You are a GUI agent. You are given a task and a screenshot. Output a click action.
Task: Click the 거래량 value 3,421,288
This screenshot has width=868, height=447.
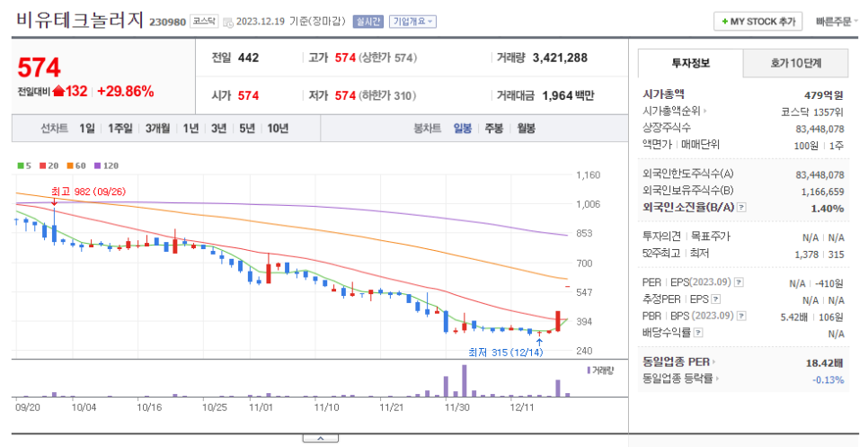point(560,58)
